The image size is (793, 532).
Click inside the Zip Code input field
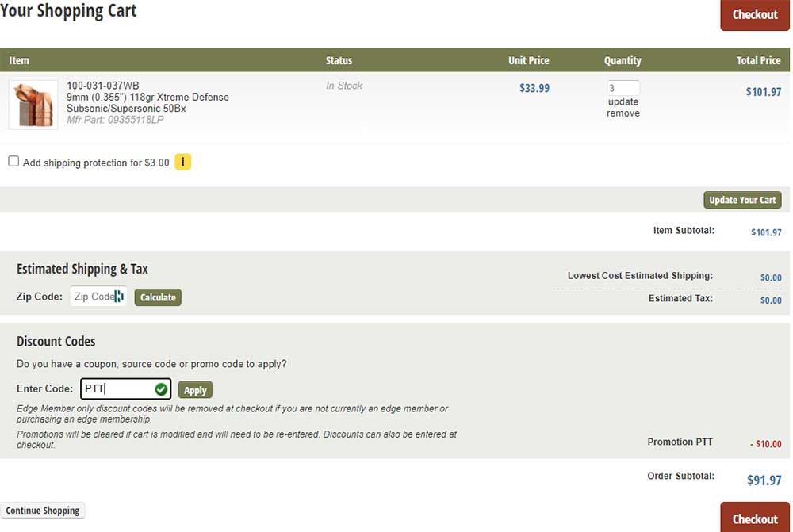[x=91, y=297]
